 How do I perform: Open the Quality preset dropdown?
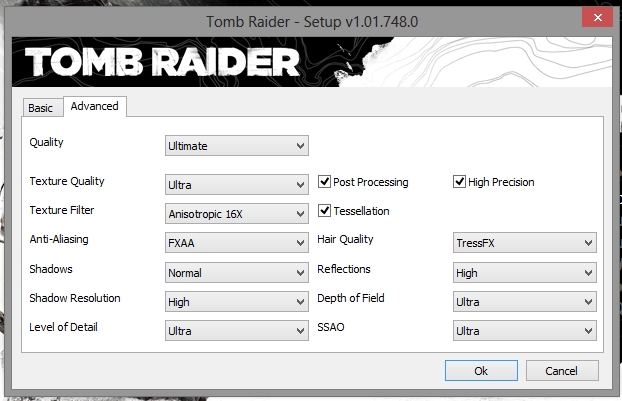tap(237, 146)
